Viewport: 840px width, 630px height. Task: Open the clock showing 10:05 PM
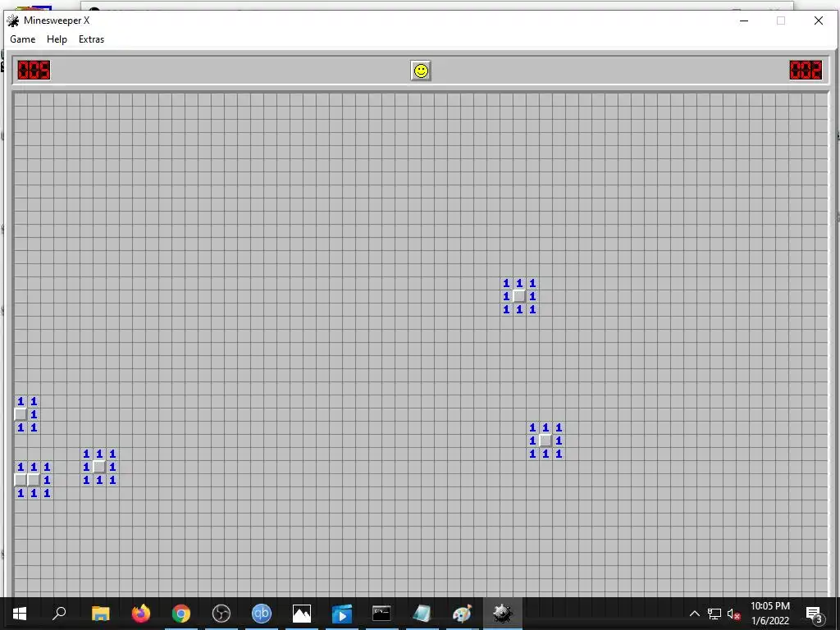[x=769, y=614]
